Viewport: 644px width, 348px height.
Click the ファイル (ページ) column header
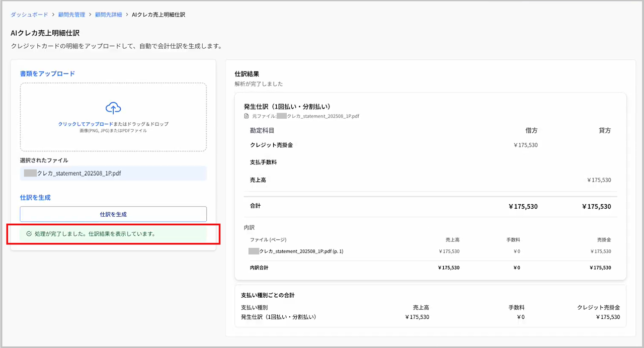(268, 239)
